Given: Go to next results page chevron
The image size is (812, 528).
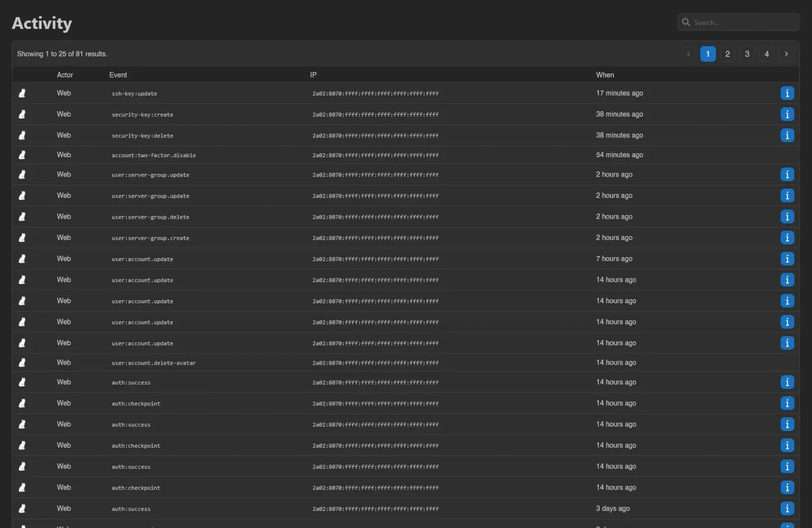Looking at the screenshot, I should pos(786,54).
